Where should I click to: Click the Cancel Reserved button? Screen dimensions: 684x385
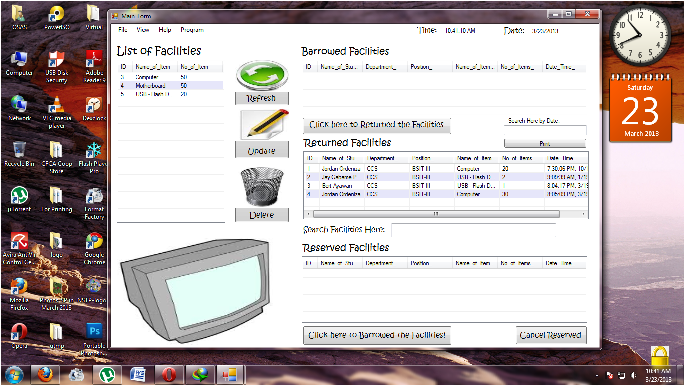[x=551, y=335]
